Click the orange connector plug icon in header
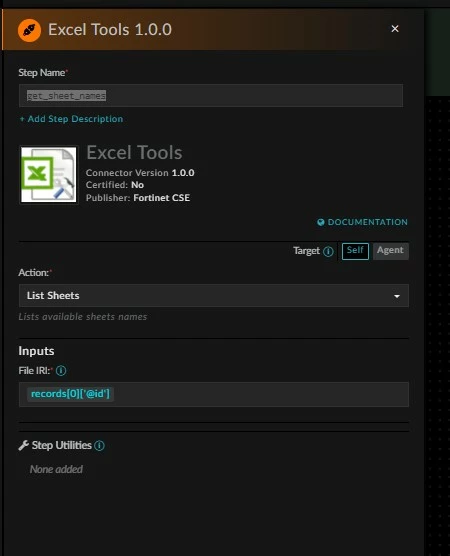The width and height of the screenshot is (450, 556). pyautogui.click(x=29, y=30)
